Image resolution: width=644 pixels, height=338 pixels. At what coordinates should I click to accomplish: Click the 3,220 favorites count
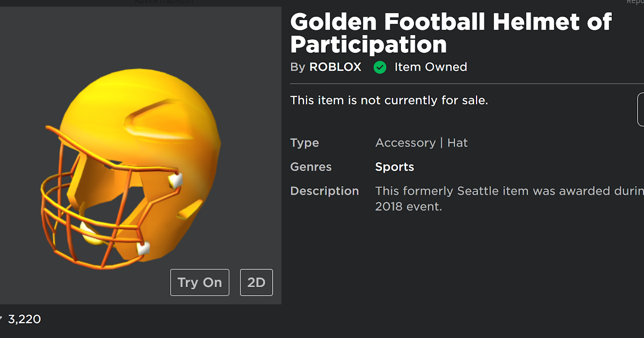25,319
